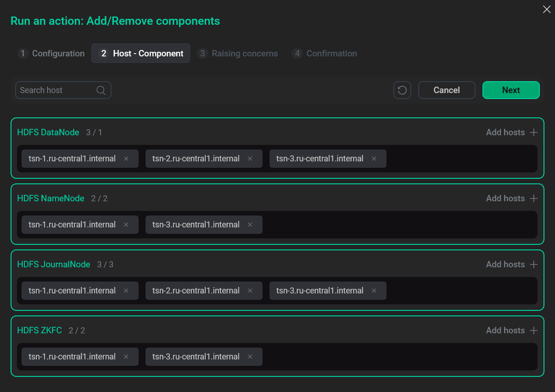Close the Add/Remove components dialog
The height and width of the screenshot is (392, 555).
[x=546, y=9]
